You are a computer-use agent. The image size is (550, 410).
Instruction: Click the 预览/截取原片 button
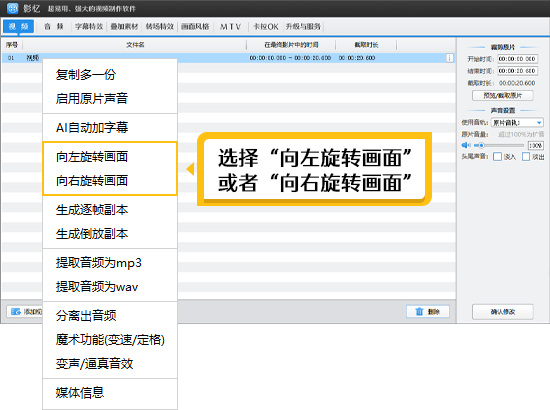503,95
